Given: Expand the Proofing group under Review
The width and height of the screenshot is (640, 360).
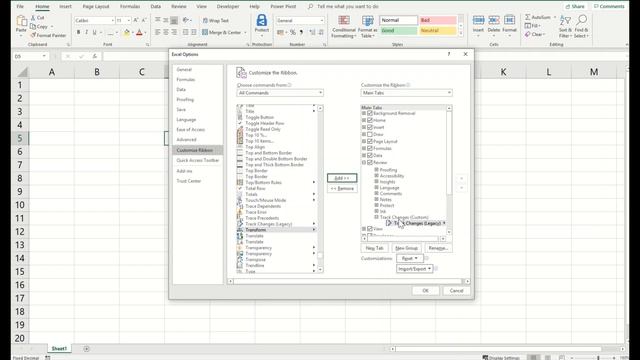Looking at the screenshot, I should tap(376, 169).
